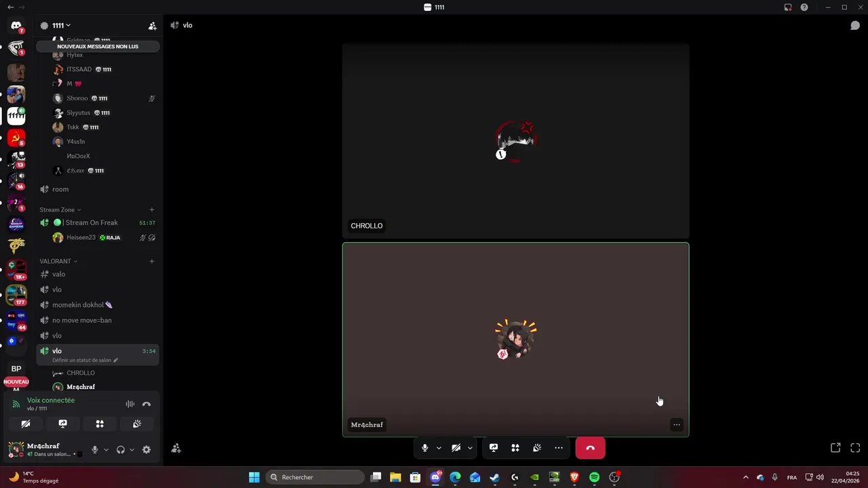This screenshot has height=488, width=868.
Task: Collapse the Stream Zone category
Action: coord(60,210)
